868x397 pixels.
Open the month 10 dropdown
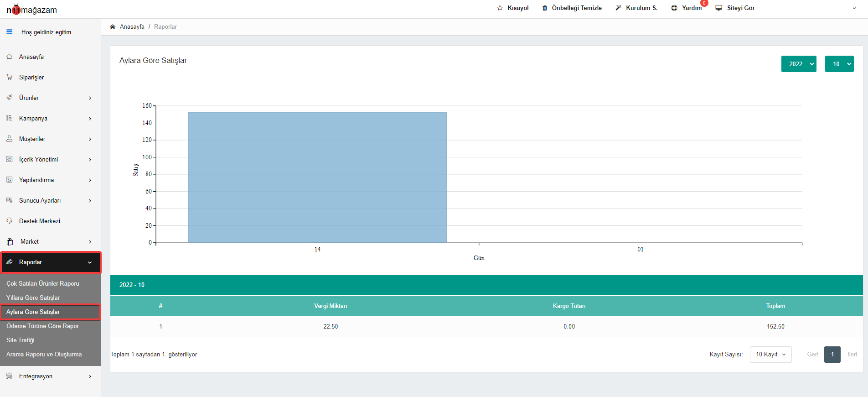pos(839,64)
